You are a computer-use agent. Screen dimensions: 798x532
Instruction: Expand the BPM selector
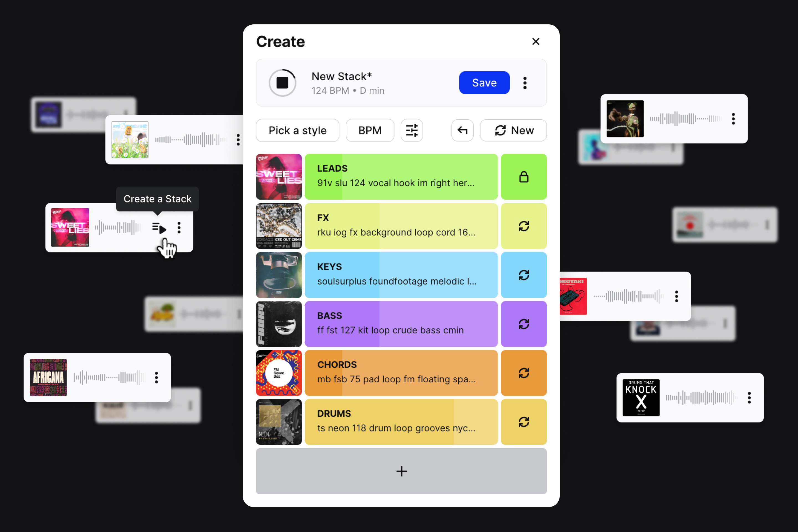pyautogui.click(x=369, y=131)
